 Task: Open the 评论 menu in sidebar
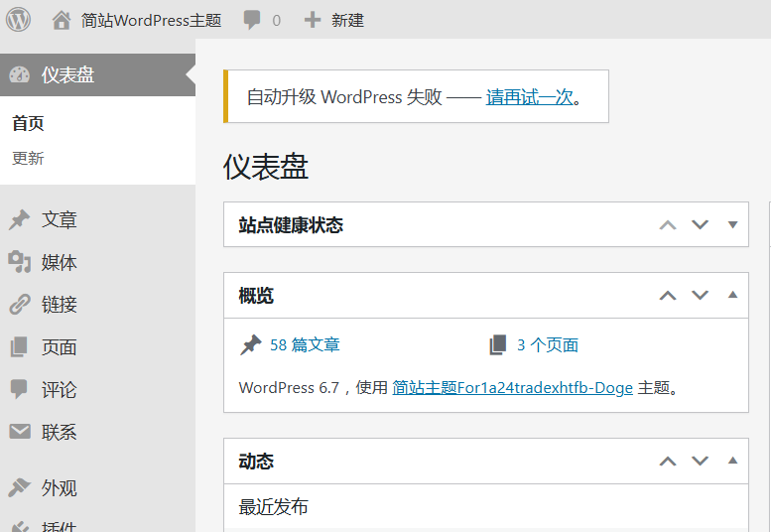[x=59, y=390]
